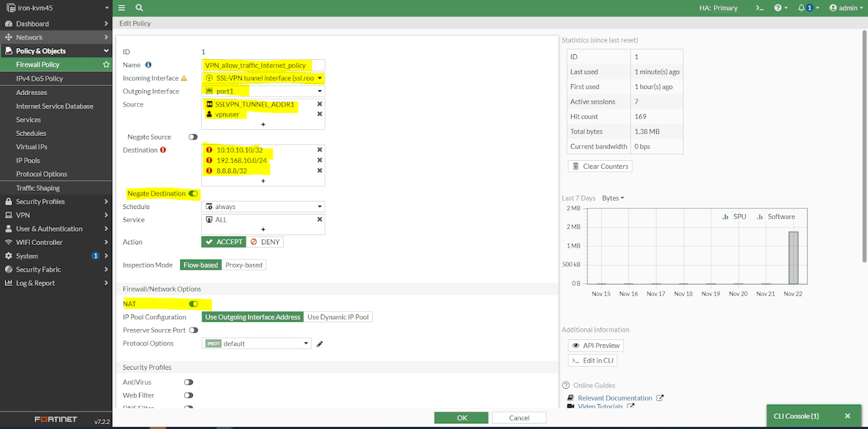
Task: Remove 10.10.10.10/32 from Destination
Action: click(319, 150)
